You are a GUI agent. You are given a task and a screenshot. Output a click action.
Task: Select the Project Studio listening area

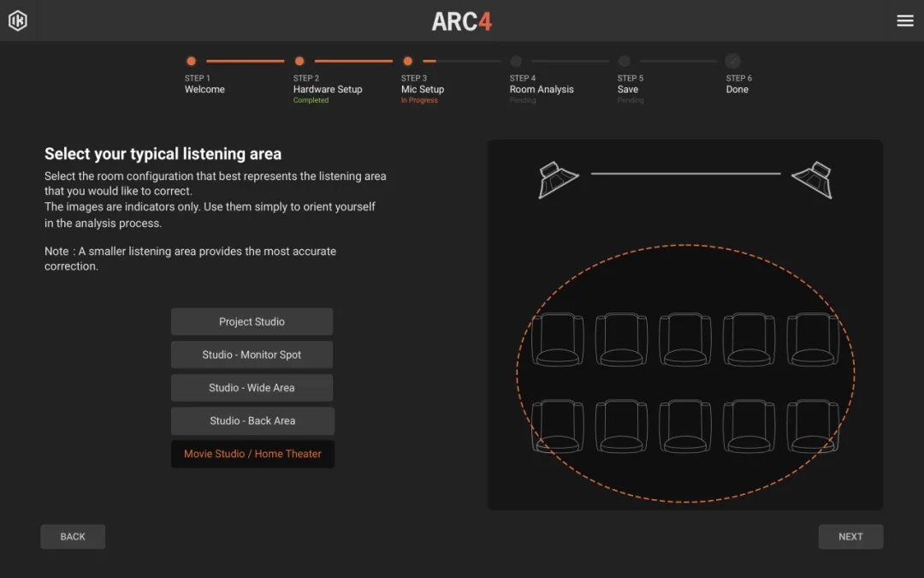tap(252, 321)
